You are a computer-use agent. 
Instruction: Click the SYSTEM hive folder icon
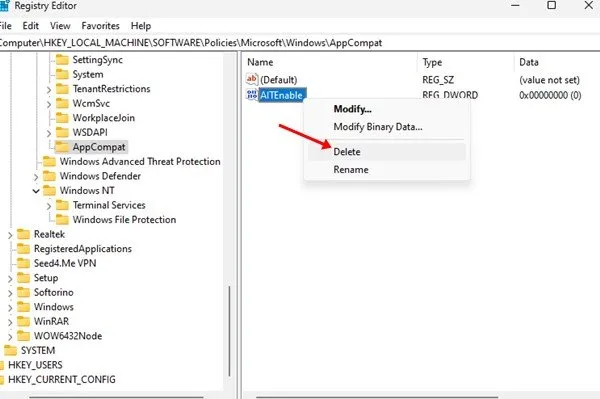pos(10,350)
